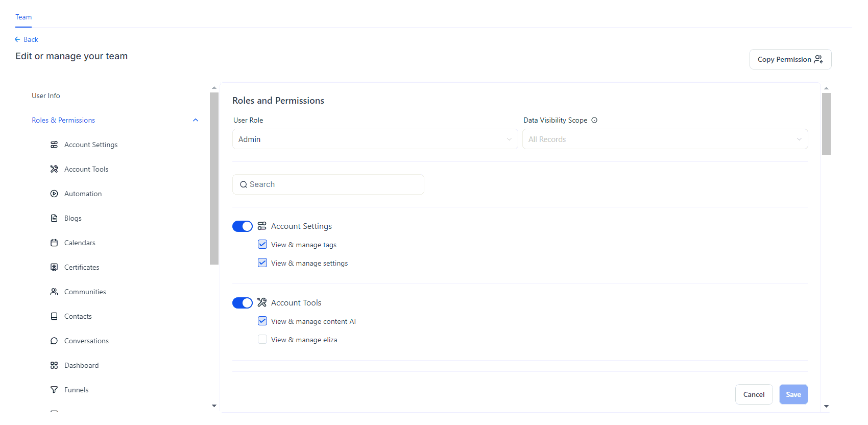Click the Copy Permission button

(790, 59)
